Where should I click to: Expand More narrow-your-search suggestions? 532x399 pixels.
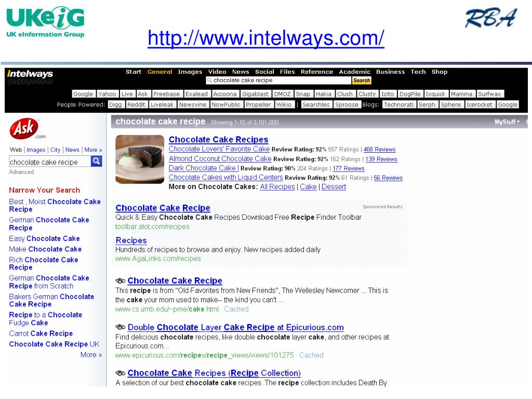pyautogui.click(x=91, y=354)
